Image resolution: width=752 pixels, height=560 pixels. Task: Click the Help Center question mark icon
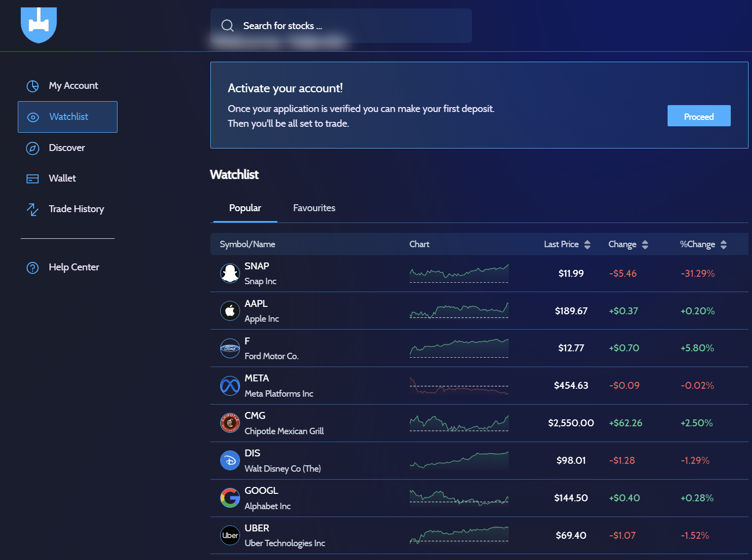pos(33,268)
